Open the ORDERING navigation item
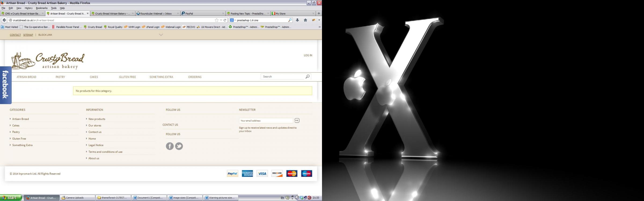Viewport: 644px width, 201px height. pyautogui.click(x=195, y=77)
